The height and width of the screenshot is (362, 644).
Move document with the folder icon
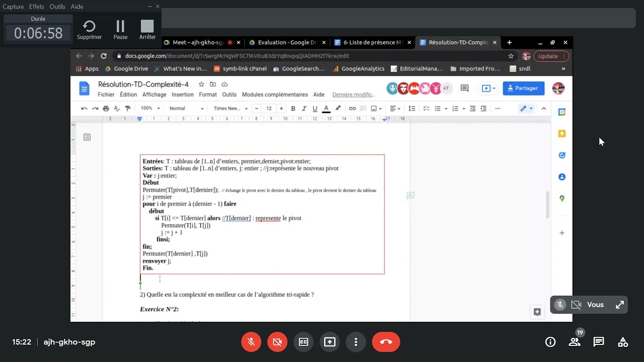(x=213, y=84)
